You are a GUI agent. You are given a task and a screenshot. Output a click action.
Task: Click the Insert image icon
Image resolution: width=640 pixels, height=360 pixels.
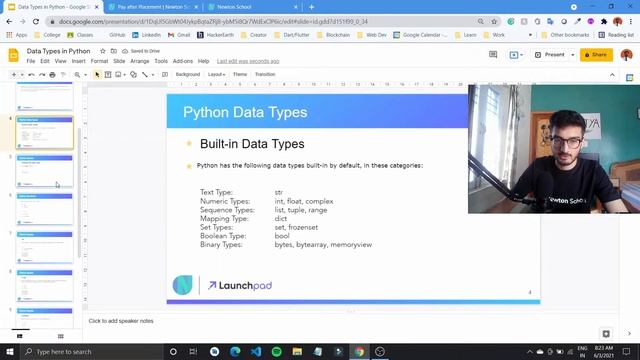(118, 75)
